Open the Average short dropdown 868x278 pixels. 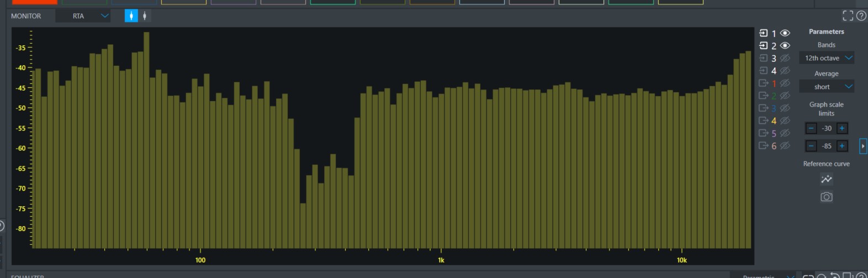click(x=827, y=87)
